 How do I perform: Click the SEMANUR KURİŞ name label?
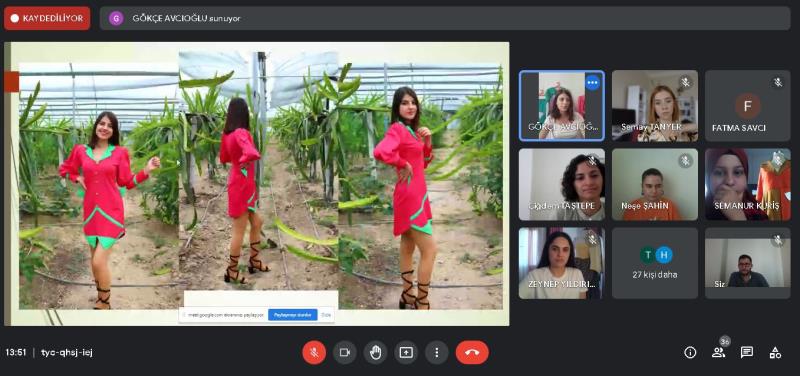click(746, 206)
